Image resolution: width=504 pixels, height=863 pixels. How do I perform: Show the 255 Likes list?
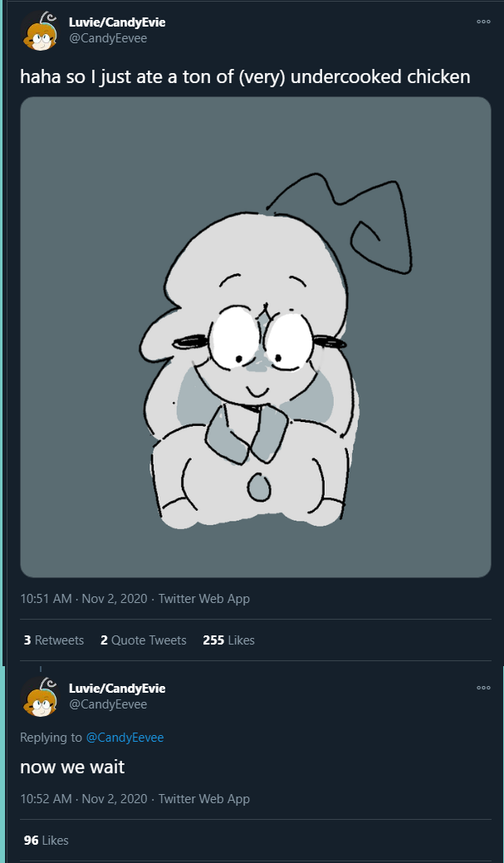click(229, 640)
